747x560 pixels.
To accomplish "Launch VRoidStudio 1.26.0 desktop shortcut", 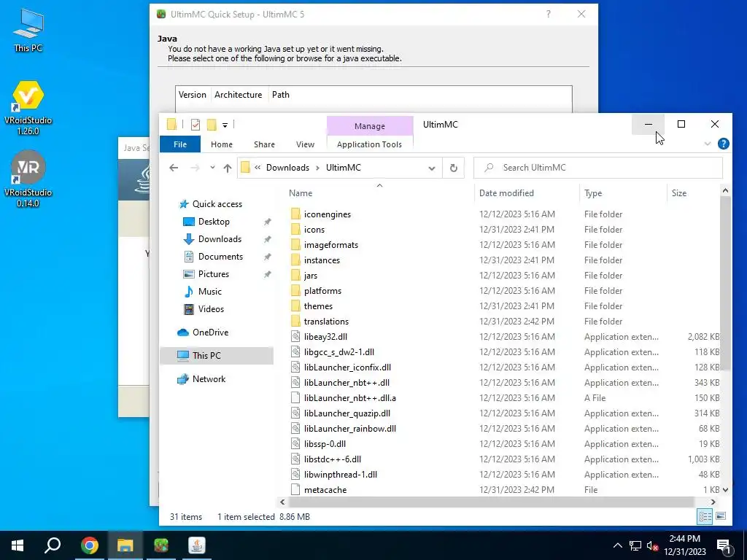I will pos(28,108).
